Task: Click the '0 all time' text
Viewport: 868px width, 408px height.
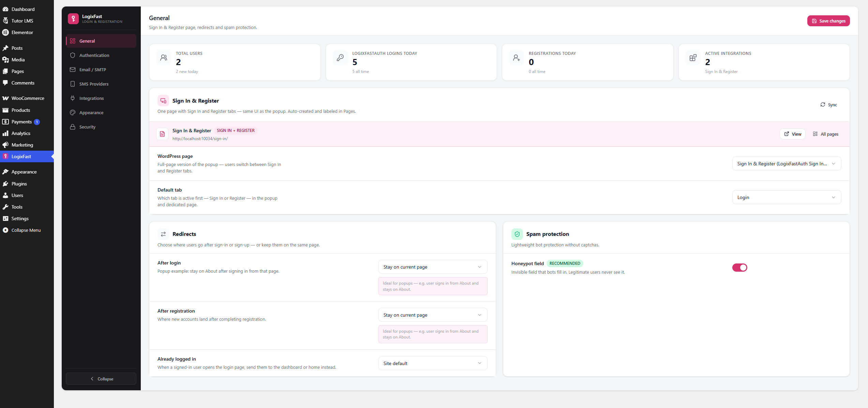Action: click(x=537, y=72)
